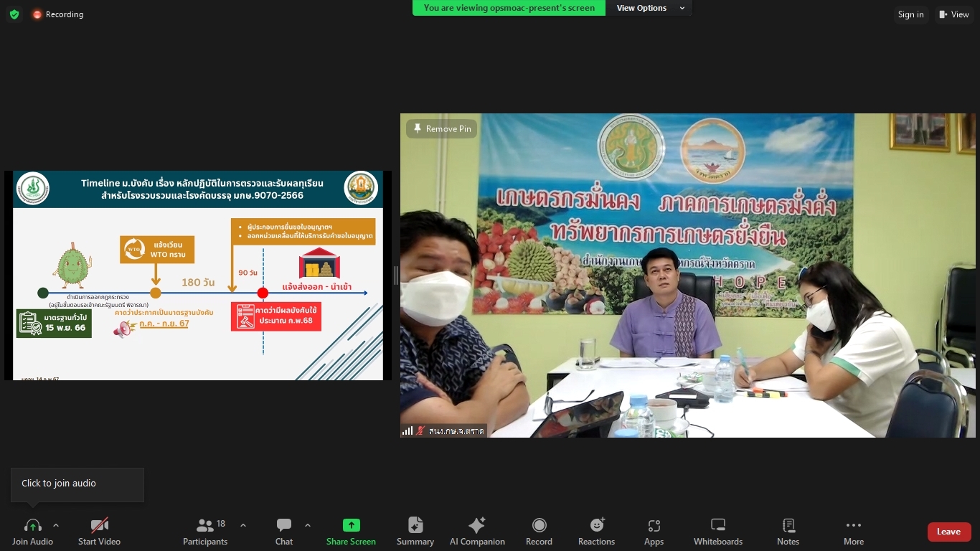This screenshot has width=980, height=551.
Task: Open the Chat panel
Action: (284, 532)
